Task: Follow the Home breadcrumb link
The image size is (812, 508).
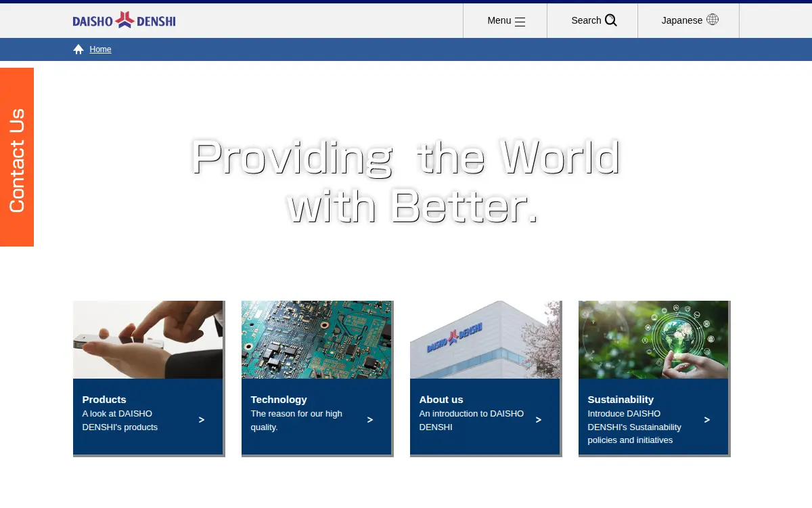Action: [x=100, y=49]
